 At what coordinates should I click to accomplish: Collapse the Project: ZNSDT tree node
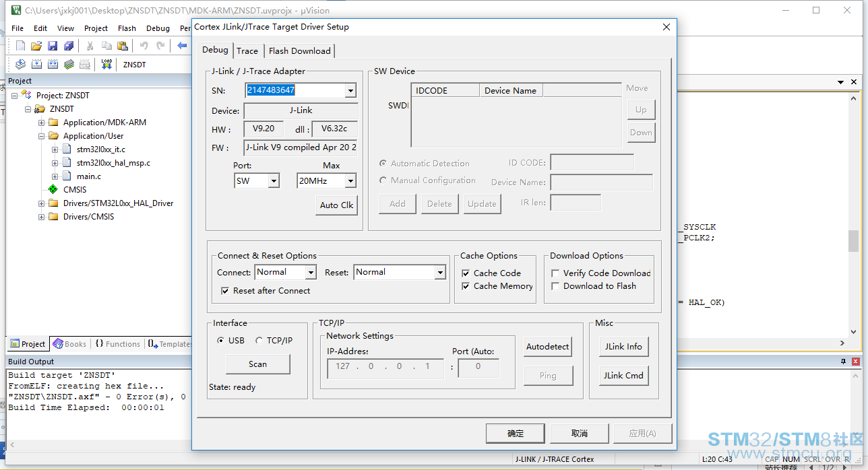pos(14,96)
